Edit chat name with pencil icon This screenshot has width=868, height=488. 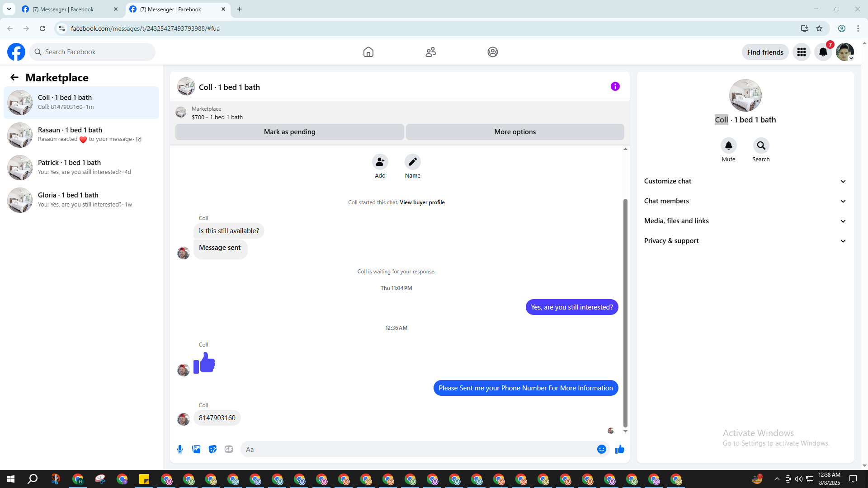click(x=412, y=162)
